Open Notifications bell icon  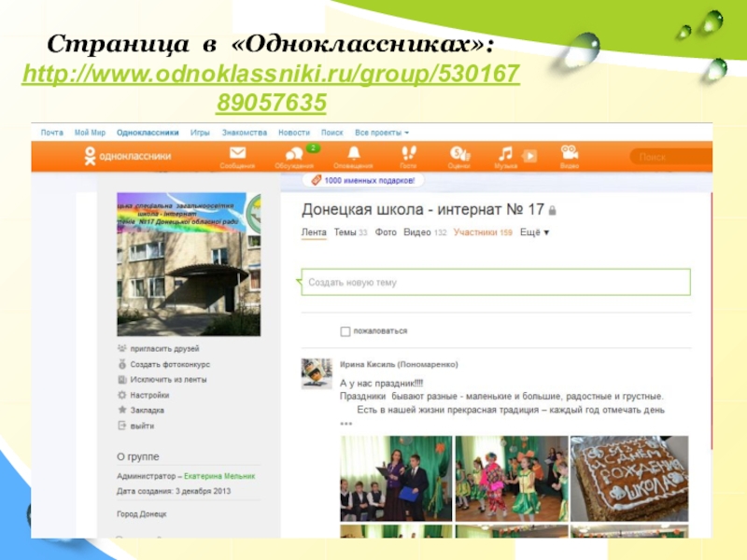pyautogui.click(x=353, y=153)
